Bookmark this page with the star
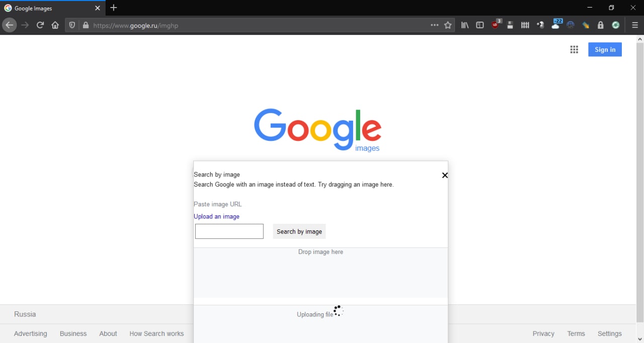Image resolution: width=644 pixels, height=343 pixels. click(448, 25)
